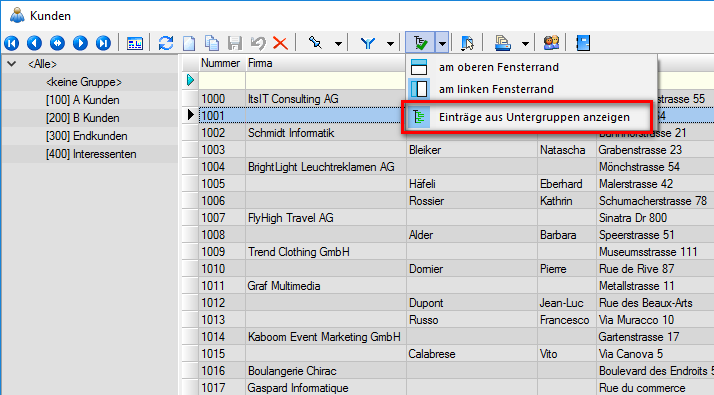Copy the current record

point(212,43)
